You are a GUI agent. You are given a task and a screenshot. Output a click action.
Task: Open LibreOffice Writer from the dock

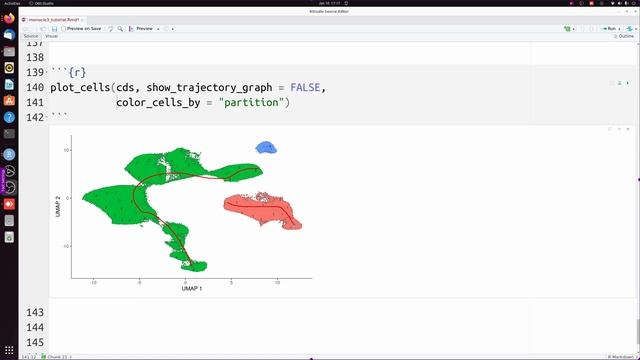coord(9,84)
